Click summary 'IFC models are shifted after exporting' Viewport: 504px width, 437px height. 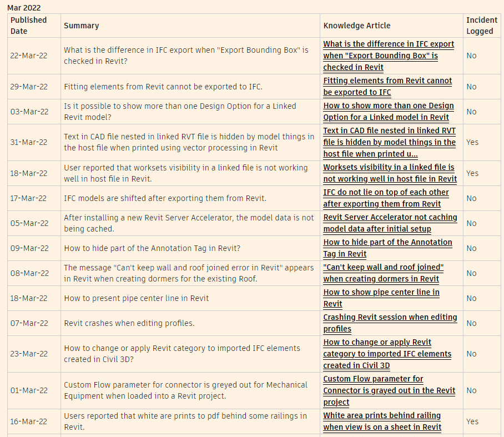tap(165, 198)
